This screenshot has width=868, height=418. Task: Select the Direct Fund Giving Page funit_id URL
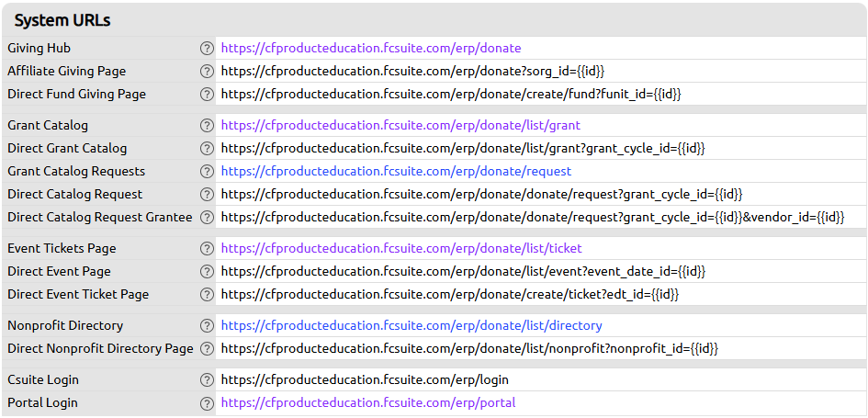click(451, 94)
